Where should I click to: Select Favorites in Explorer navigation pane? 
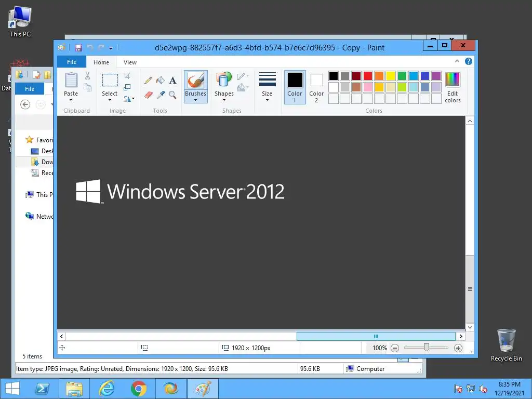[x=39, y=140]
